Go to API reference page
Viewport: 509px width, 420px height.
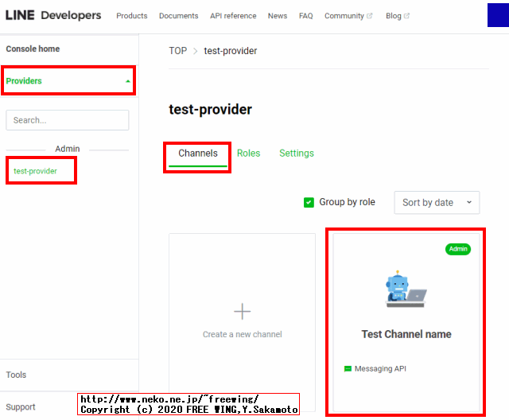[233, 16]
